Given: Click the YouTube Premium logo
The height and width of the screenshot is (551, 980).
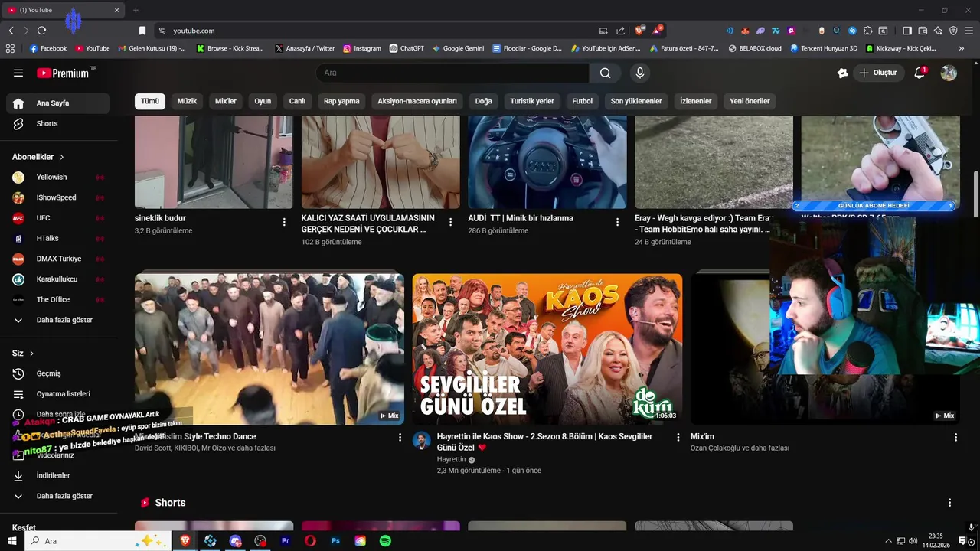Looking at the screenshot, I should 63,73.
